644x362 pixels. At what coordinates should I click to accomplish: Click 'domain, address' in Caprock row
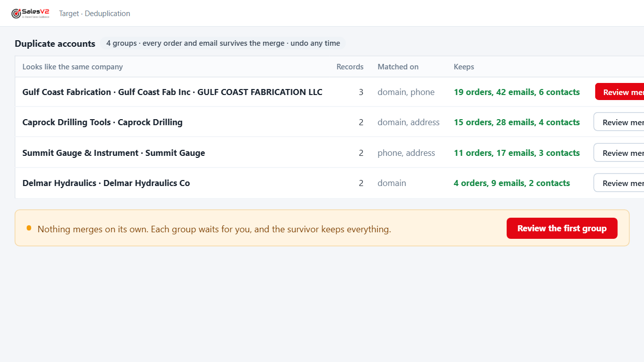point(409,122)
